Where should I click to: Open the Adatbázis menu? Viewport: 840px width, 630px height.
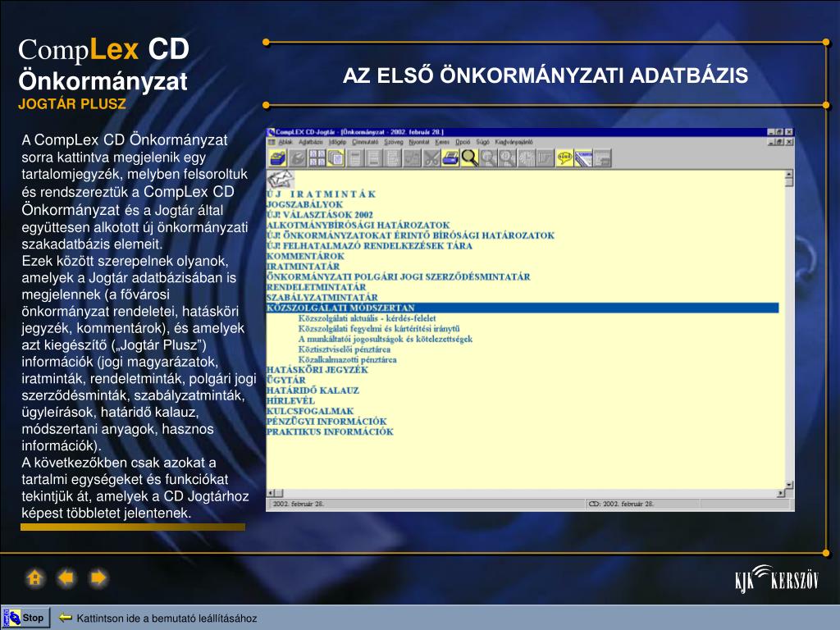311,142
